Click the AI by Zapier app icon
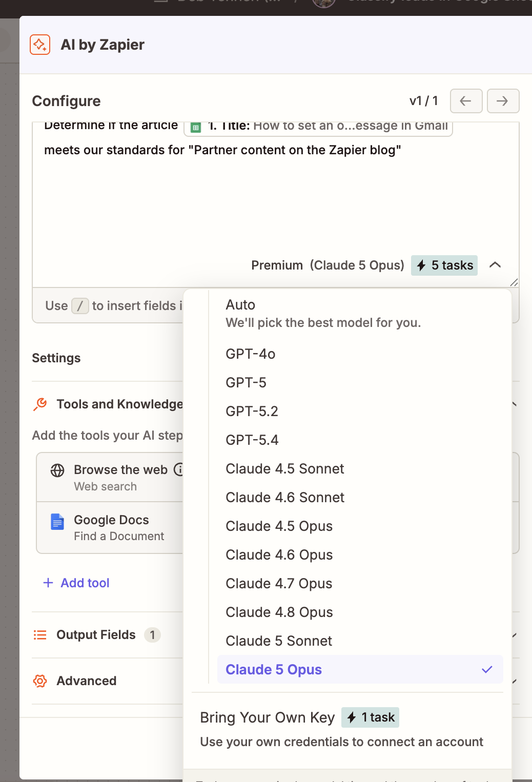This screenshot has width=532, height=782. click(x=40, y=45)
